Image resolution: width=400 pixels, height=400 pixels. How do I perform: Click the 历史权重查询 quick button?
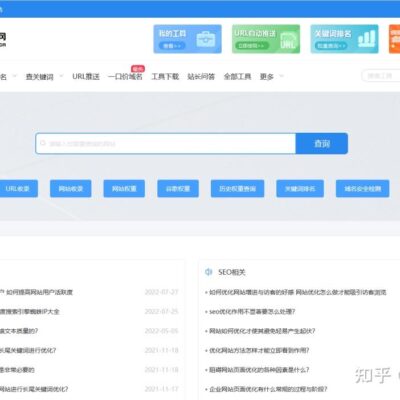(237, 189)
